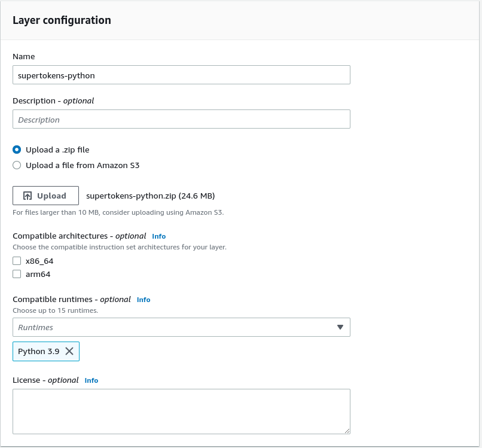Select Upload a .zip file option
The height and width of the screenshot is (448, 482).
[x=17, y=150]
